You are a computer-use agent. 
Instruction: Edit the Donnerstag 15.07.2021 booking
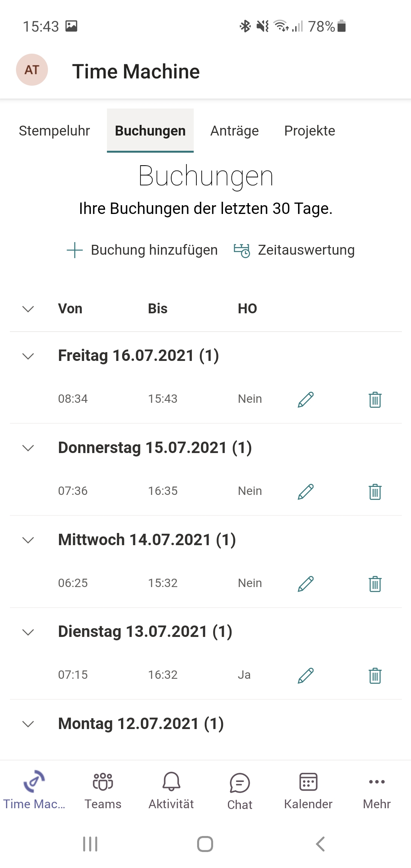306,491
